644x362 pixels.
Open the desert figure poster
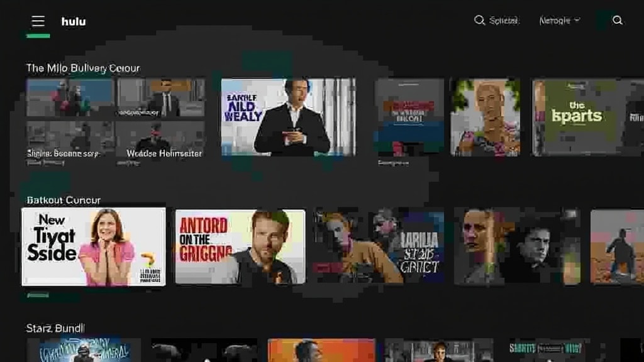point(617,246)
